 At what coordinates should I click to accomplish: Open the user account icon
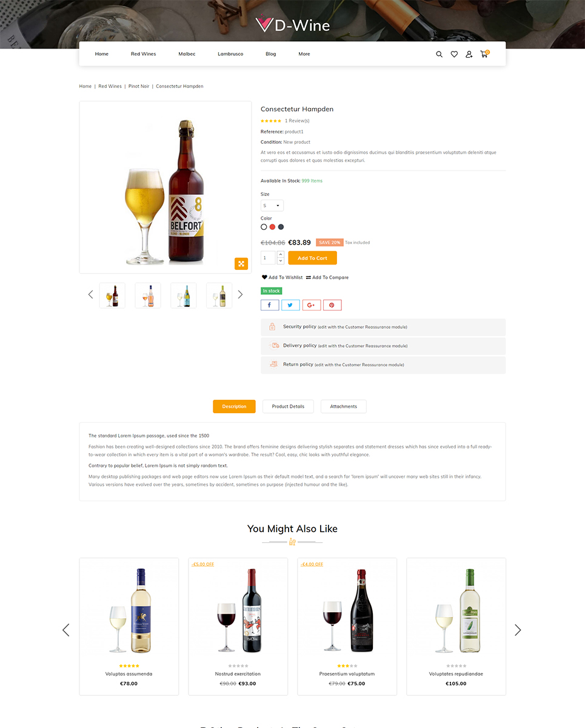pos(469,54)
